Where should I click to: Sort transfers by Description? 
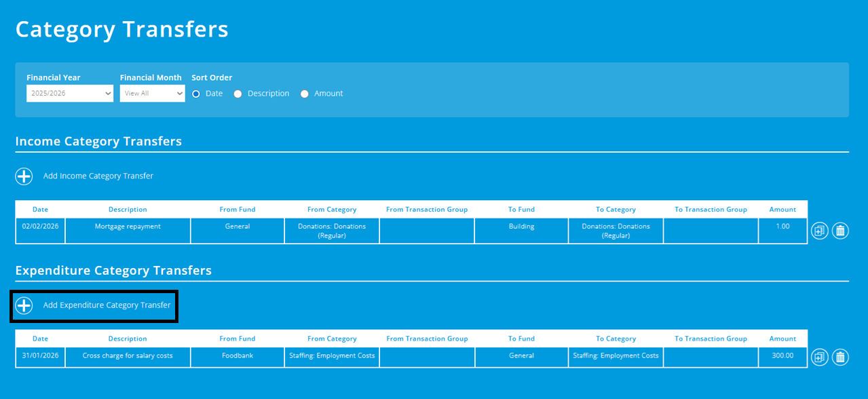(238, 94)
